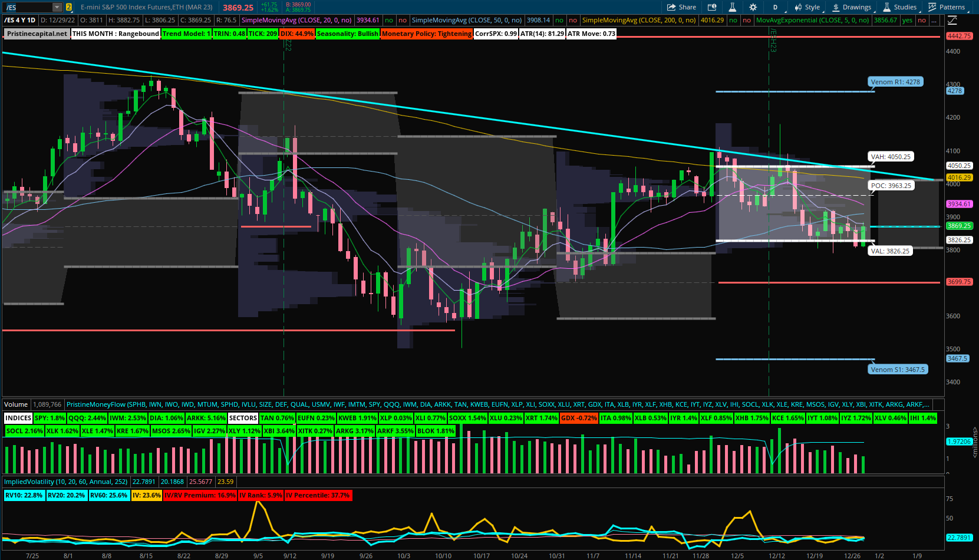Select the POC: 3963.25 bubble
The height and width of the screenshot is (560, 979).
891,186
